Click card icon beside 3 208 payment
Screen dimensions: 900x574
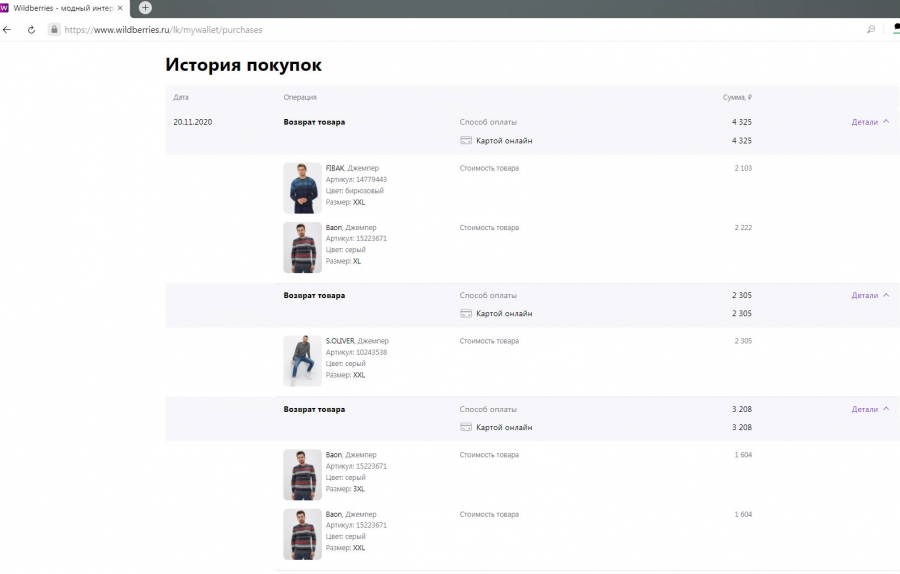pyautogui.click(x=466, y=427)
